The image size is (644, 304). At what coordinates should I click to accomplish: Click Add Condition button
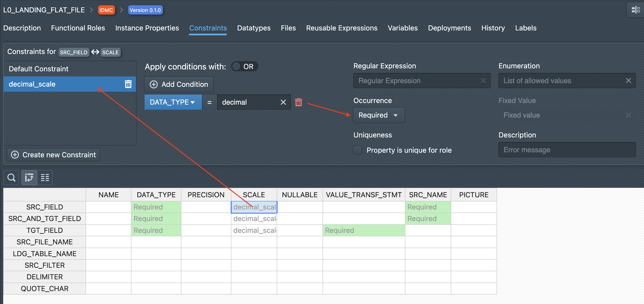(x=179, y=84)
